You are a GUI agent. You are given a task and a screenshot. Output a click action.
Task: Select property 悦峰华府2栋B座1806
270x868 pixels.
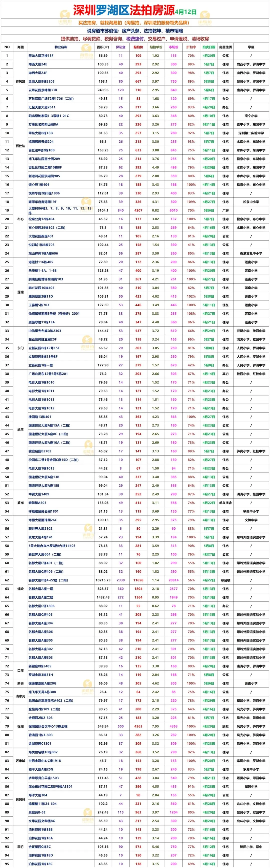[x=44, y=193]
